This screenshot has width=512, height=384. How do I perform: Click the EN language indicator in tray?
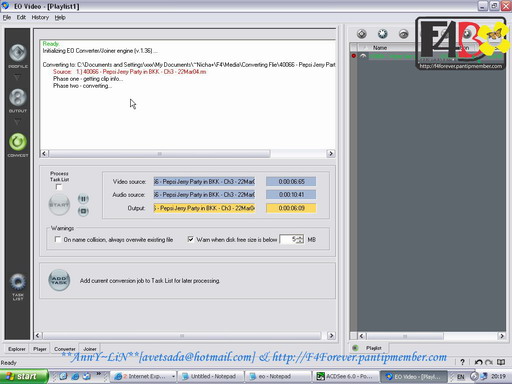[460, 377]
